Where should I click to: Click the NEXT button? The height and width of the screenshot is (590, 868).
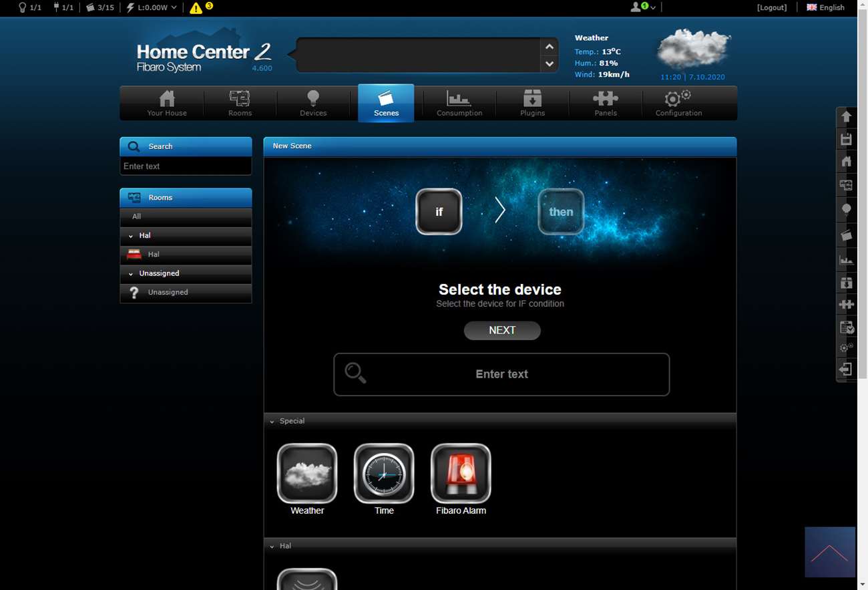(x=502, y=331)
